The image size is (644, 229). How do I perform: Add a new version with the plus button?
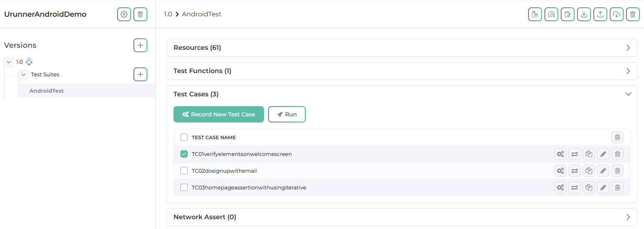[140, 45]
